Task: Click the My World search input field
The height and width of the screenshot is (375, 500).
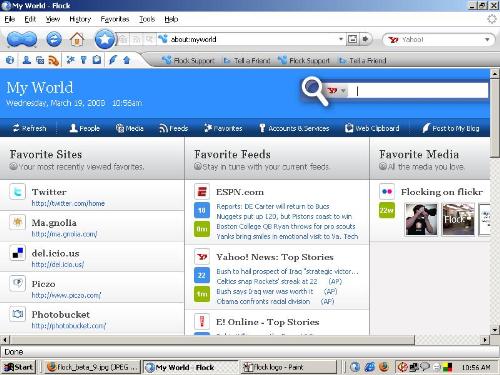Action: 418,91
